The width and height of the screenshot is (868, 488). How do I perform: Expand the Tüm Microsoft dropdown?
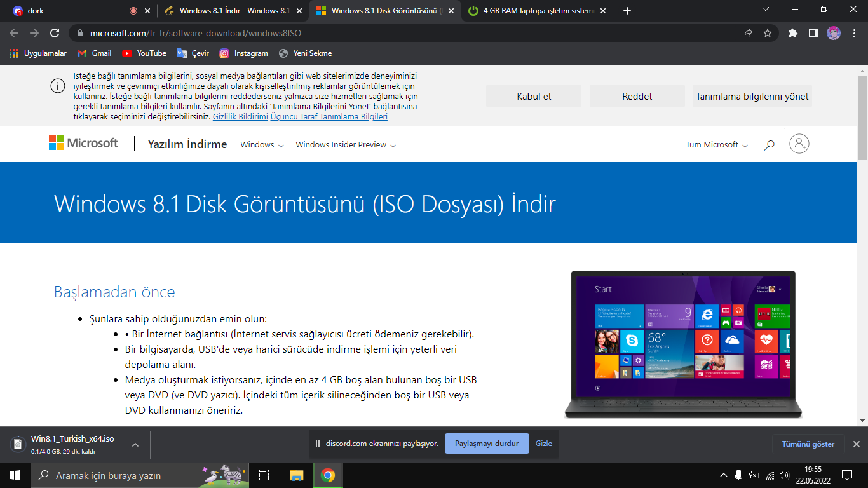[717, 145]
